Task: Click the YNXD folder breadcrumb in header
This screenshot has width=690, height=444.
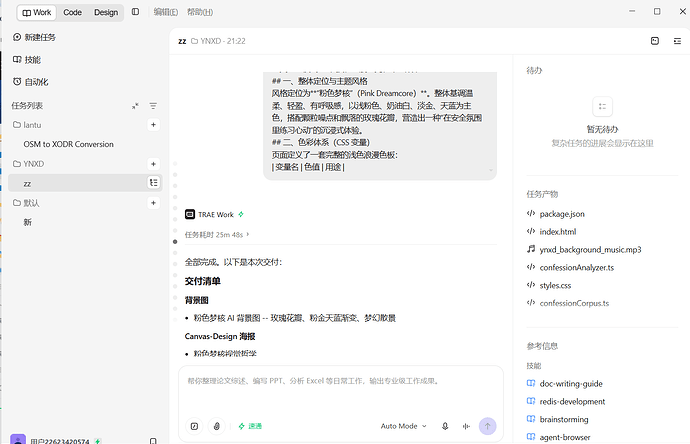Action: pos(206,41)
